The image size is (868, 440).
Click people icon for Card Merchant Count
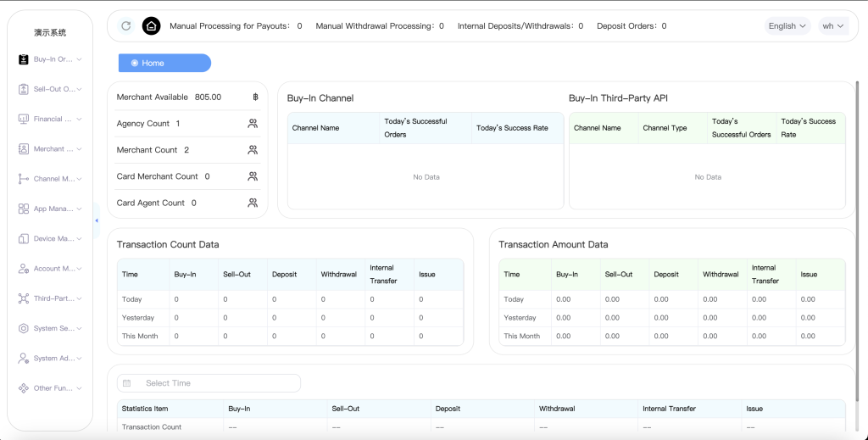(253, 176)
